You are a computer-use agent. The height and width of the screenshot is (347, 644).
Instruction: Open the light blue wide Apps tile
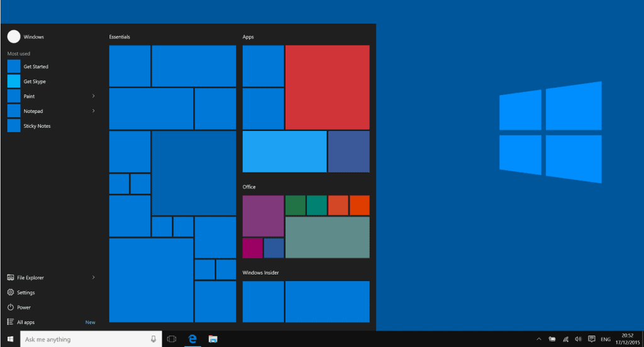point(285,152)
